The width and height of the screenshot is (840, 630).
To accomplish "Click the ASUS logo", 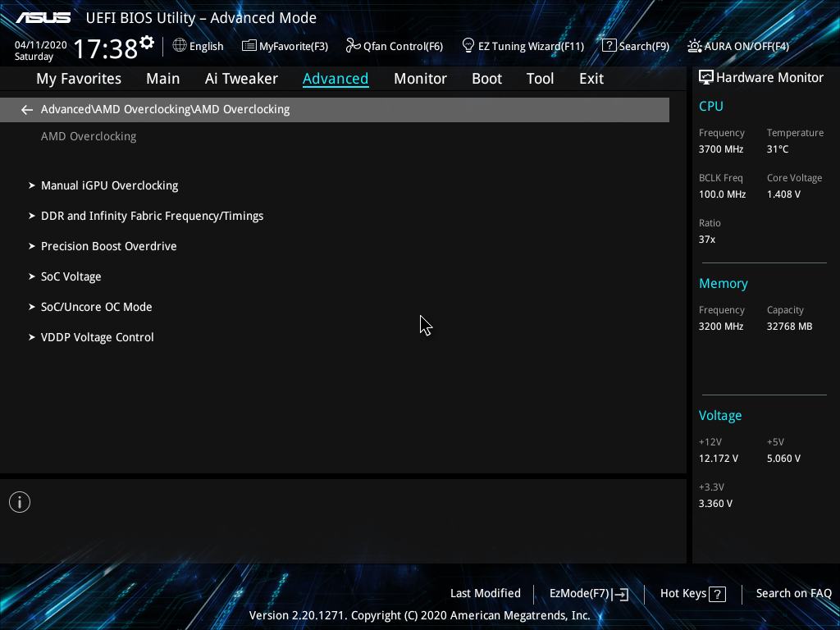I will click(x=43, y=18).
